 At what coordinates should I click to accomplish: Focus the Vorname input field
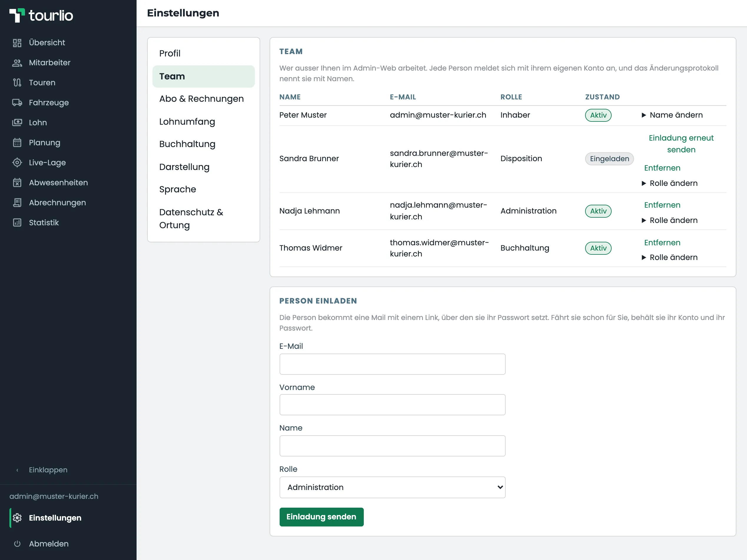[392, 405]
